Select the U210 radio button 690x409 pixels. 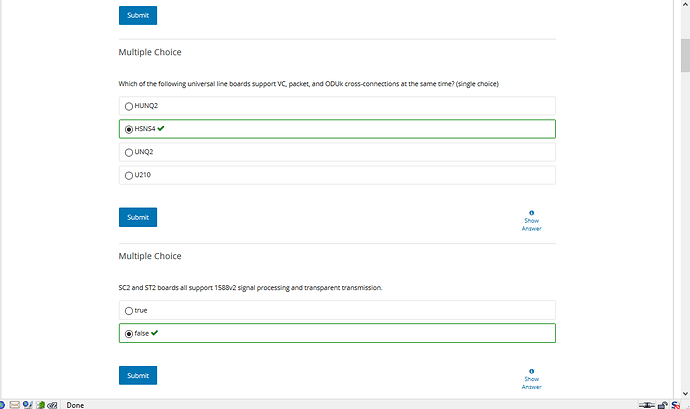[128, 175]
